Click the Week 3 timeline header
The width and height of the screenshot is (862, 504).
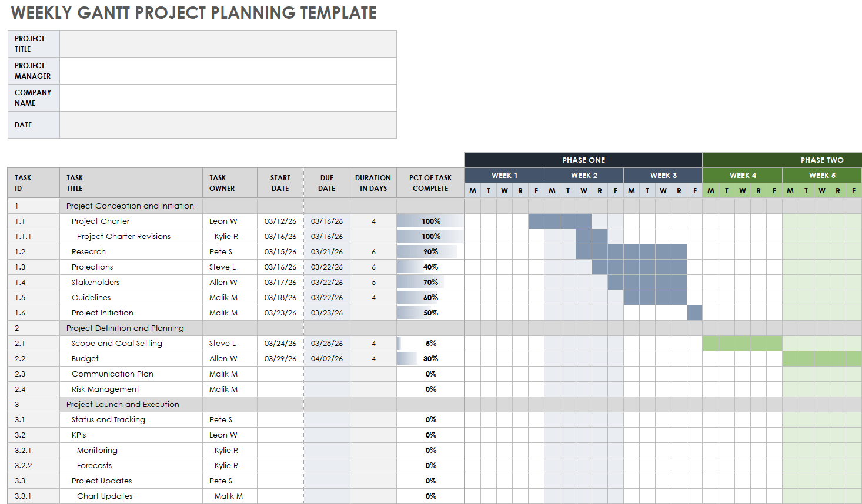pyautogui.click(x=663, y=175)
